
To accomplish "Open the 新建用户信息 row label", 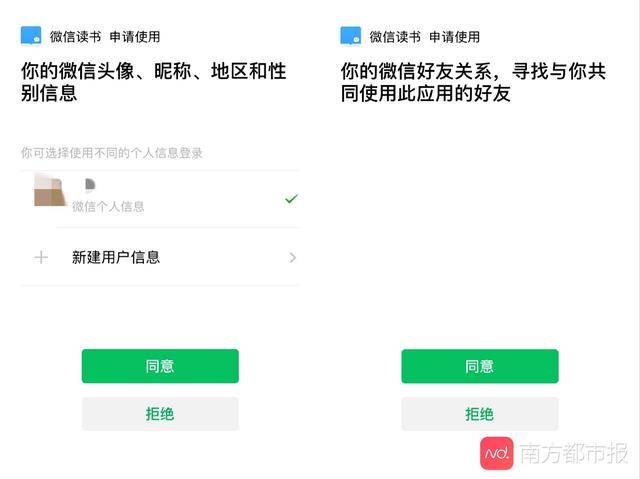I will coord(116,257).
